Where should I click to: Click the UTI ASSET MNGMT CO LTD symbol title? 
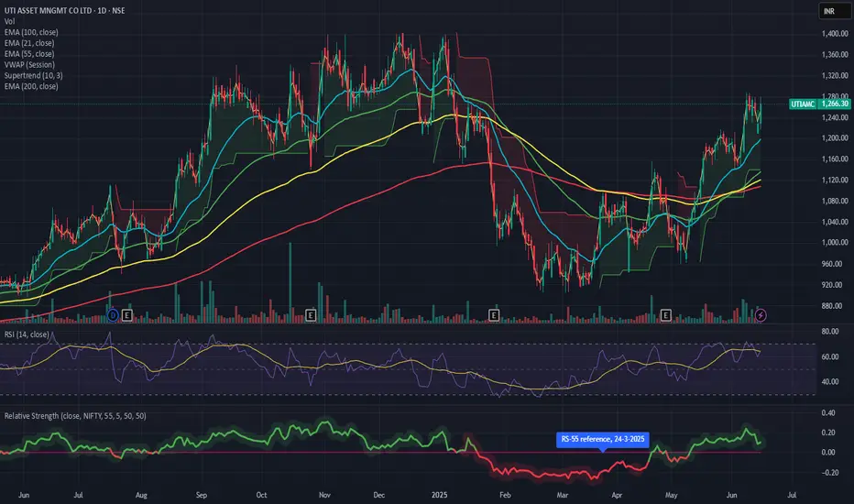point(64,10)
